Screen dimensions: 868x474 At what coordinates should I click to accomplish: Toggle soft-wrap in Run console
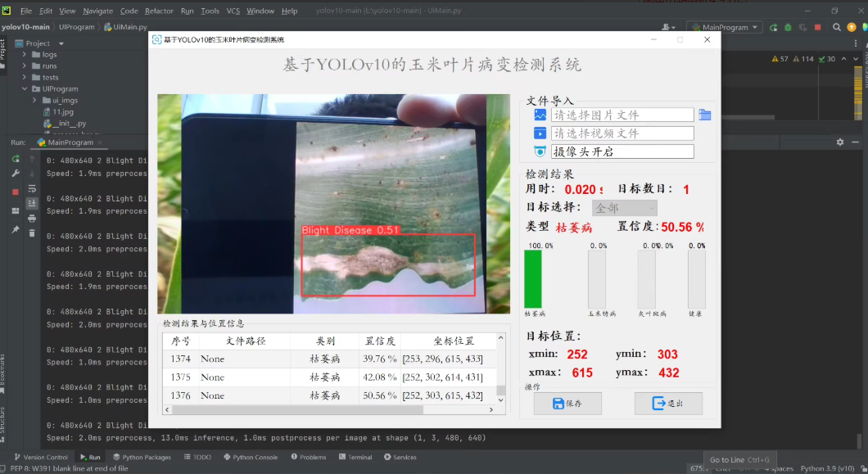pos(32,188)
